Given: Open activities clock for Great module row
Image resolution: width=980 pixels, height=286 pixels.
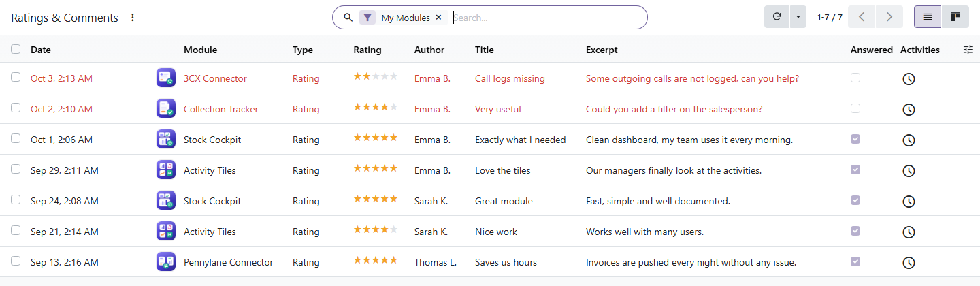Looking at the screenshot, I should [908, 202].
